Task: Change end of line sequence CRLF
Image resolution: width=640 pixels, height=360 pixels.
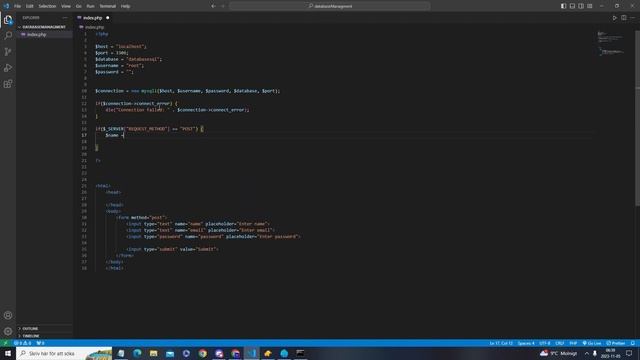Action: point(560,343)
